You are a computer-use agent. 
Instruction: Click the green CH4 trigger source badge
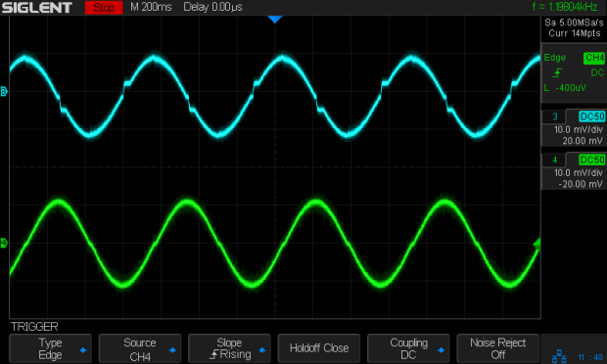coord(594,58)
